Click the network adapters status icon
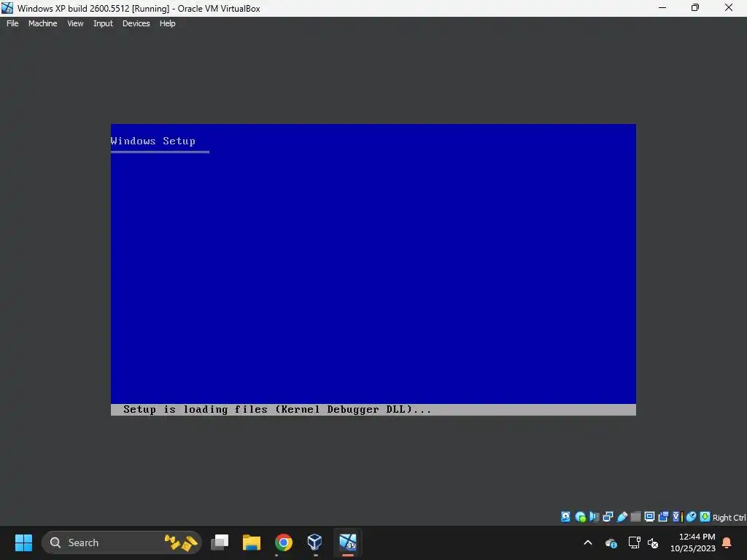 608,517
